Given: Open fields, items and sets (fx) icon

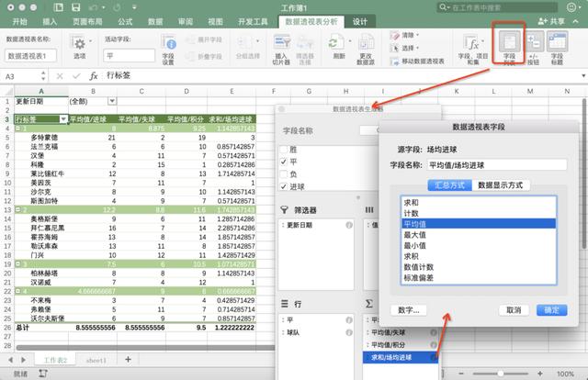Looking at the screenshot, I should click(x=471, y=42).
